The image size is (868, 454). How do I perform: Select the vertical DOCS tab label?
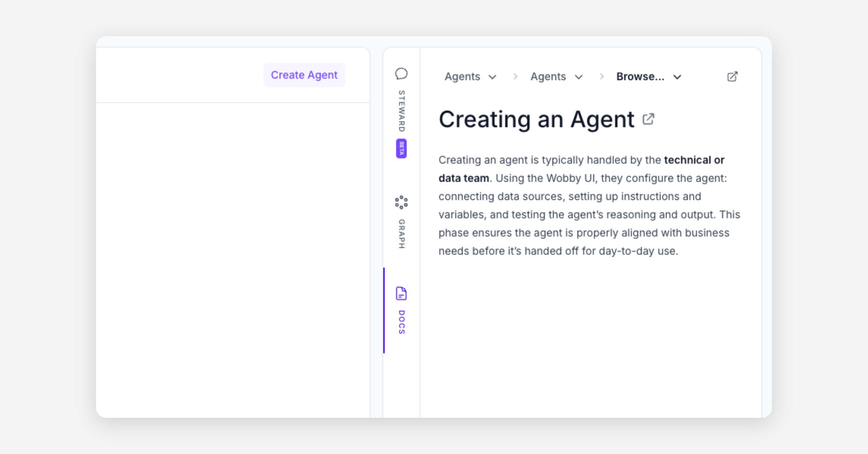pyautogui.click(x=401, y=322)
